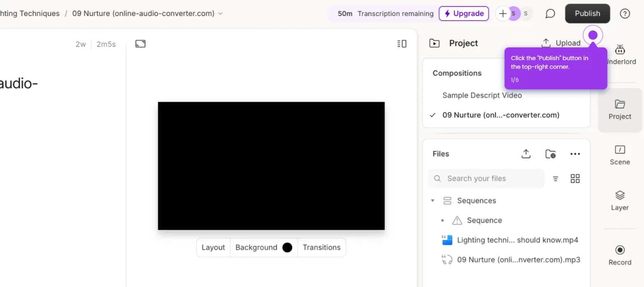Open the files sort filter icon
This screenshot has width=644, height=287.
[556, 179]
